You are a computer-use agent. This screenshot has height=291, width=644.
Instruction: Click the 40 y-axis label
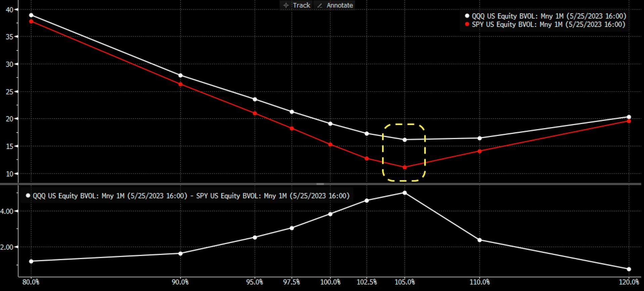pos(9,10)
